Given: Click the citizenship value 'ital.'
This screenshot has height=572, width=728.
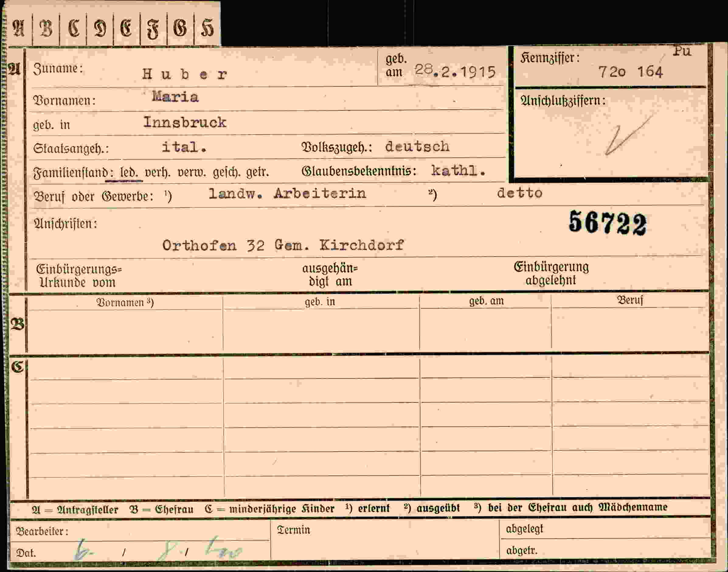Looking at the screenshot, I should pyautogui.click(x=184, y=147).
